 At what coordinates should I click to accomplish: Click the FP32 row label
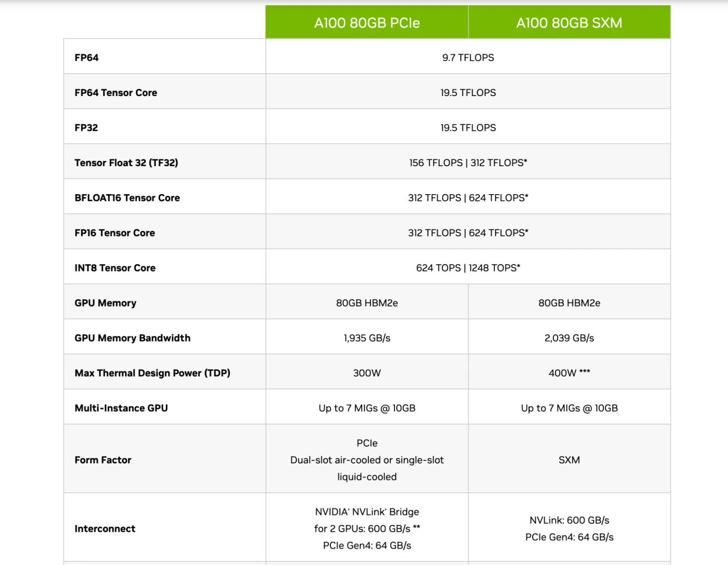[x=86, y=128]
